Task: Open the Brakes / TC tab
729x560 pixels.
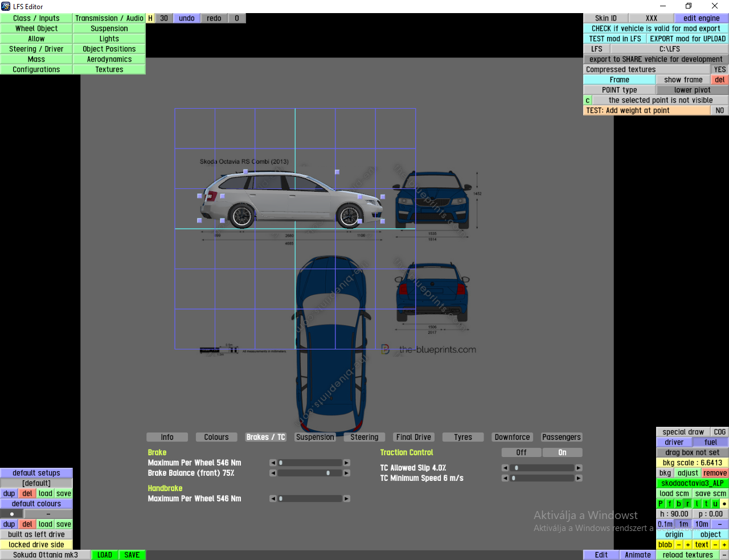Action: [266, 437]
